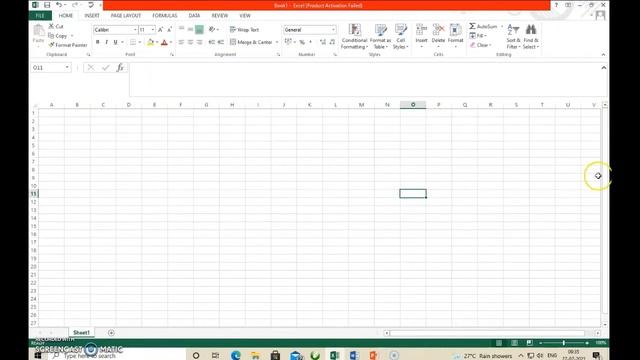Apply the red font color
This screenshot has width=640, height=360.
click(164, 42)
